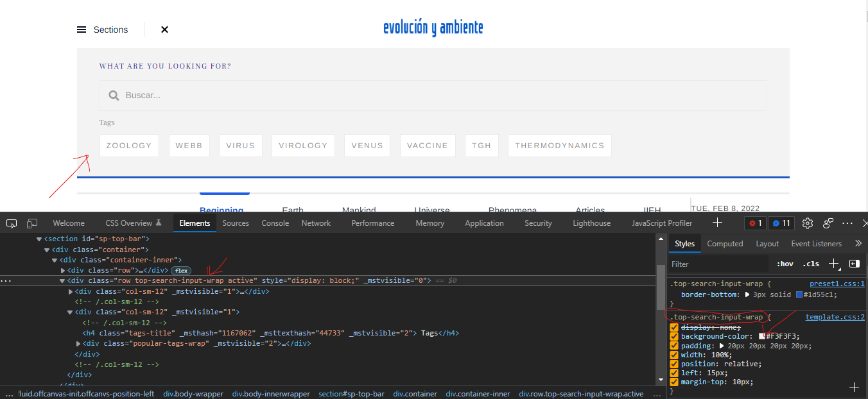Click the #F3F3F3 color swatch
The image size is (868, 399).
[763, 335]
